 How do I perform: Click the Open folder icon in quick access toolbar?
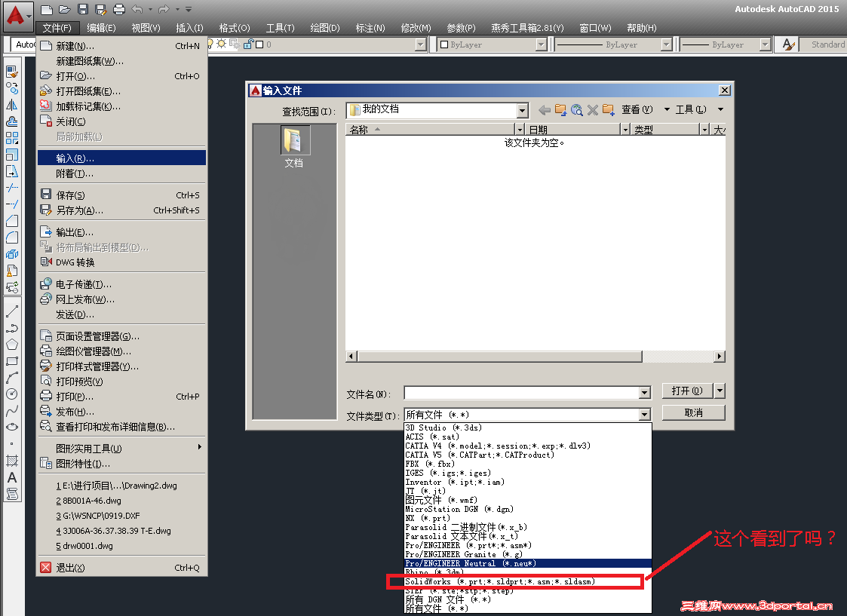click(x=65, y=9)
